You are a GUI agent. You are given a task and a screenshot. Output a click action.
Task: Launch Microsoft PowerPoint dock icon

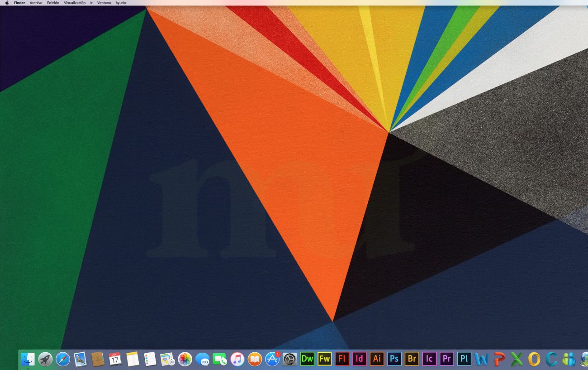click(x=499, y=359)
